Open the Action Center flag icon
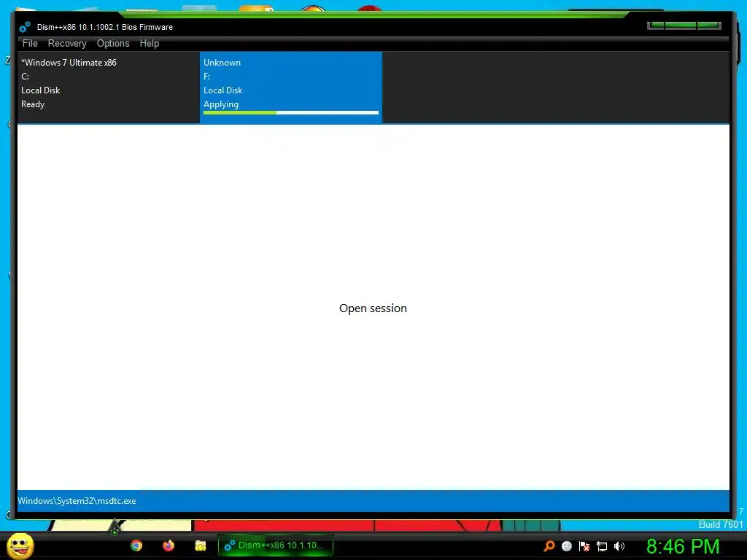The width and height of the screenshot is (747, 560). coord(584,546)
